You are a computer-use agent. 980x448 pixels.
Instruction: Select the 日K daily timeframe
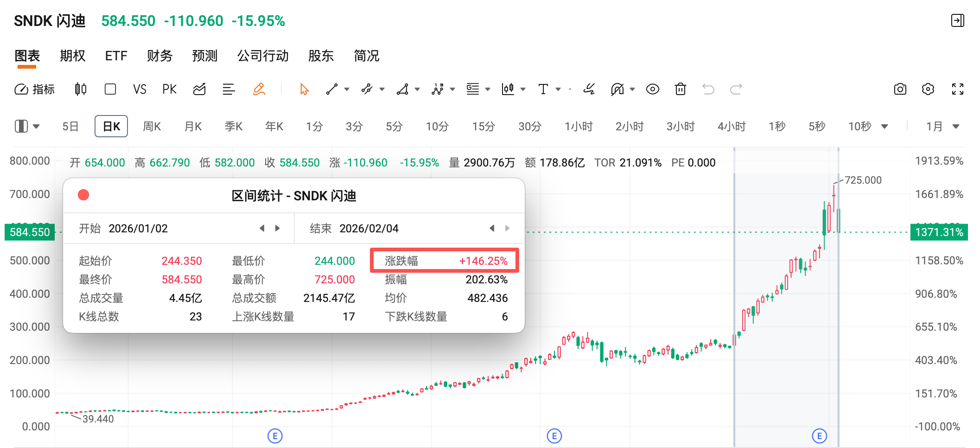111,126
